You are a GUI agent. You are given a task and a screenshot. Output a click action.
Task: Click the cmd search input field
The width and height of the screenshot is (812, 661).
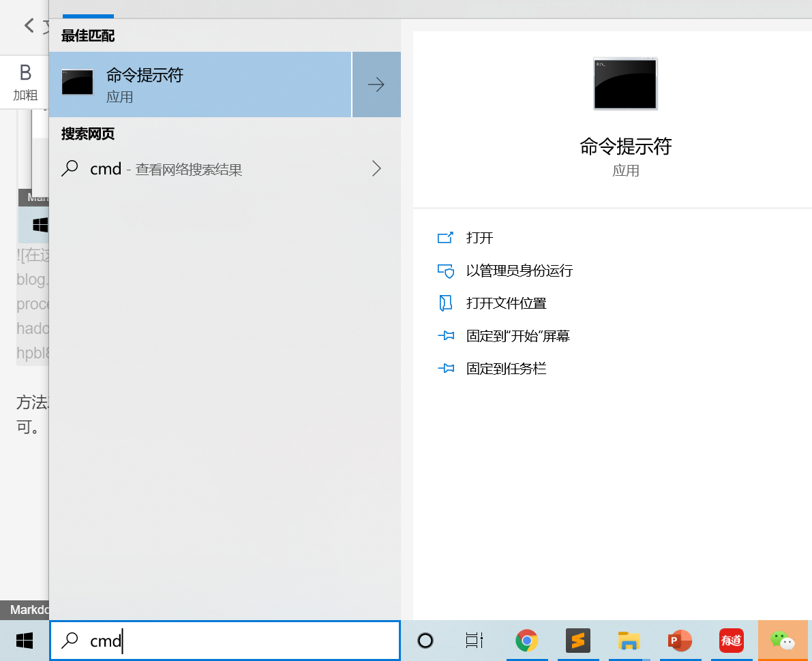[225, 641]
